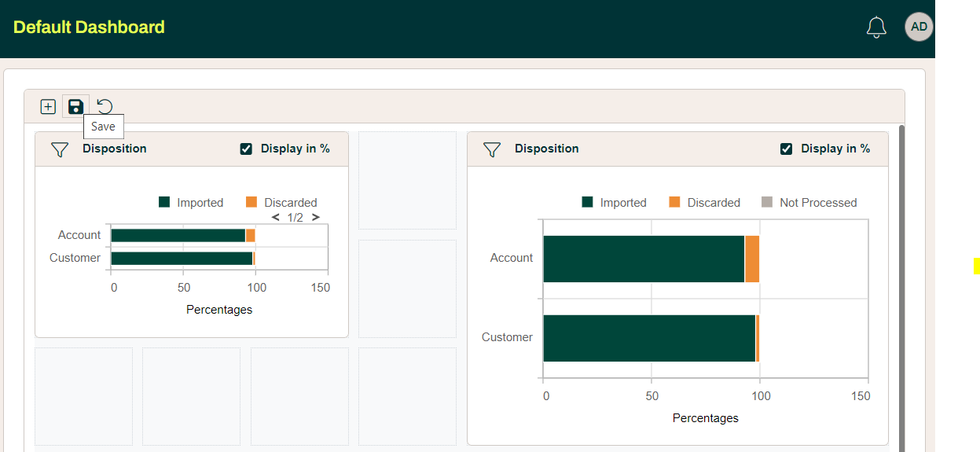Image resolution: width=980 pixels, height=452 pixels.
Task: Select the Account Imported bar in right chart
Action: click(643, 259)
